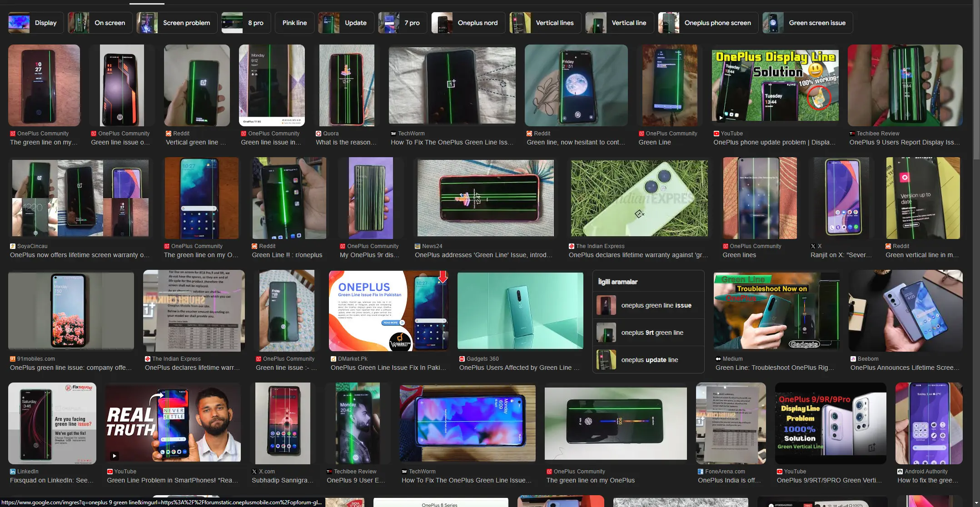This screenshot has width=980, height=507.
Task: Click 'OnePlus India is off...' FoneArena title
Action: pyautogui.click(x=729, y=480)
